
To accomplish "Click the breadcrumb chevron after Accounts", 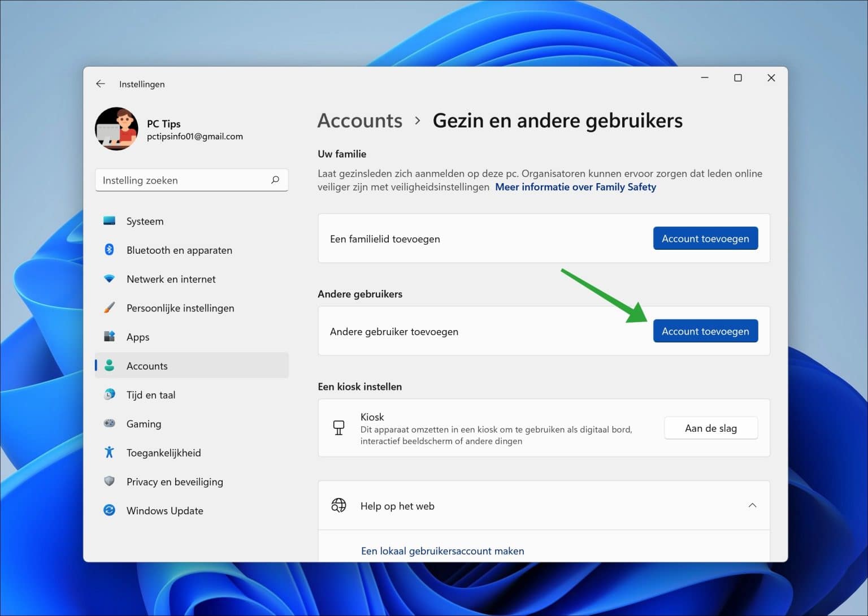I will tap(418, 120).
